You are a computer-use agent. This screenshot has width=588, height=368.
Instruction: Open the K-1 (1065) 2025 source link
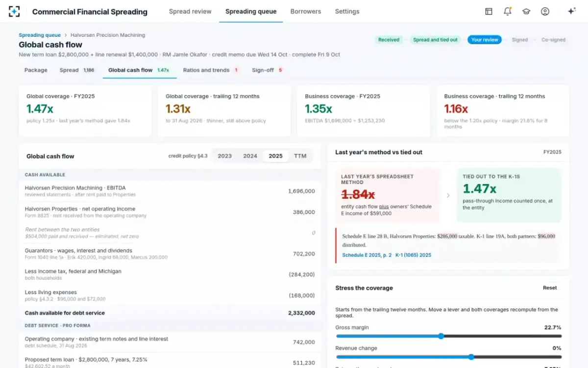coord(413,255)
